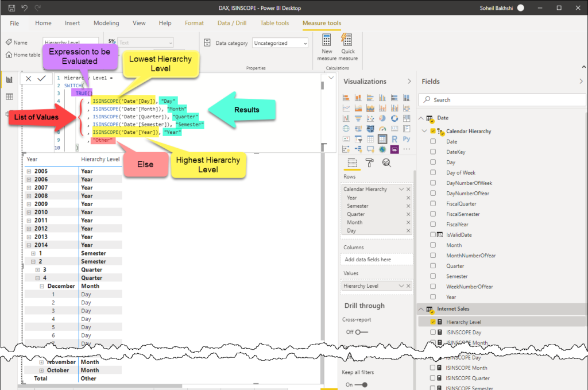Check the DateKey field checkbox
Image resolution: width=588 pixels, height=390 pixels.
click(433, 152)
